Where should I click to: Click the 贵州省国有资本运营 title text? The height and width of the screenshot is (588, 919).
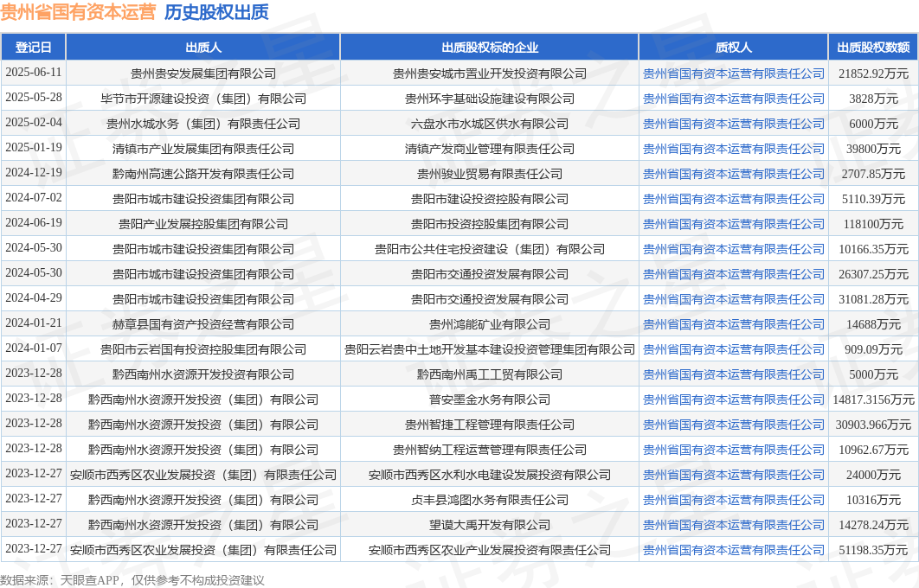pos(78,12)
